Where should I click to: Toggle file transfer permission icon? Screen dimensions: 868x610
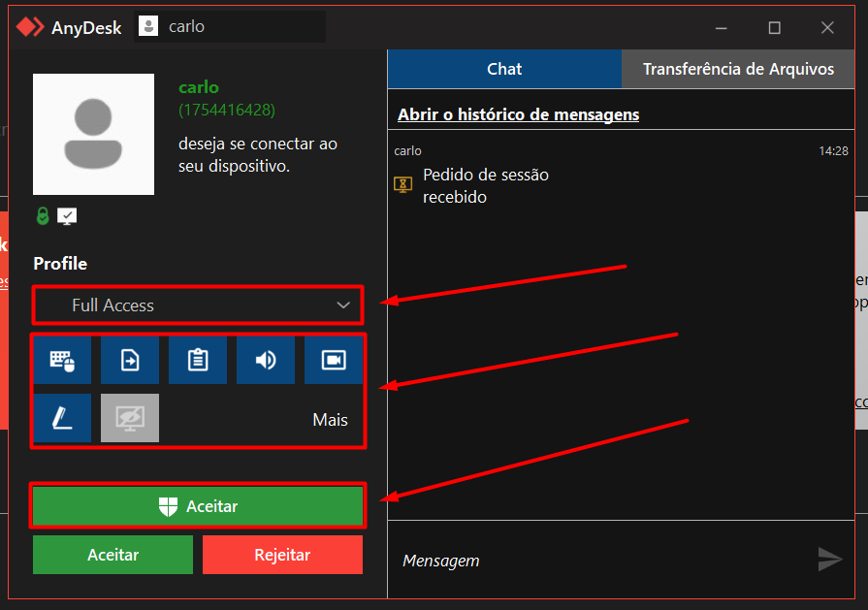point(130,360)
